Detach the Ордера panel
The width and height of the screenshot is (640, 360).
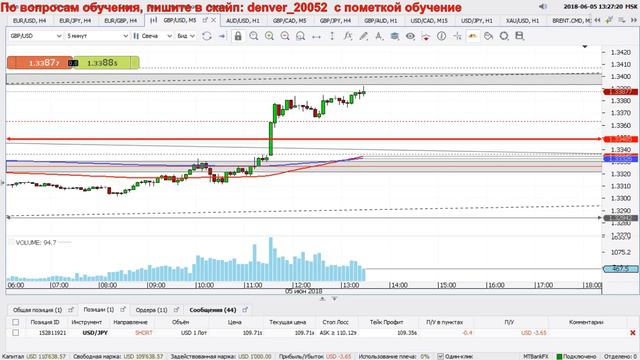point(176,310)
